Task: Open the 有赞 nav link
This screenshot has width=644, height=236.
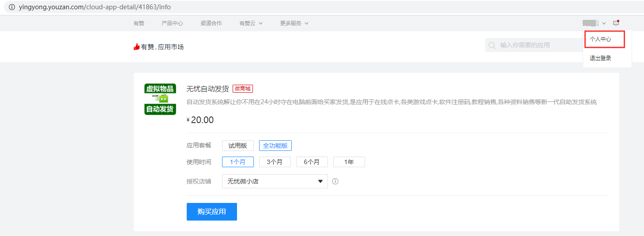Action: 139,23
